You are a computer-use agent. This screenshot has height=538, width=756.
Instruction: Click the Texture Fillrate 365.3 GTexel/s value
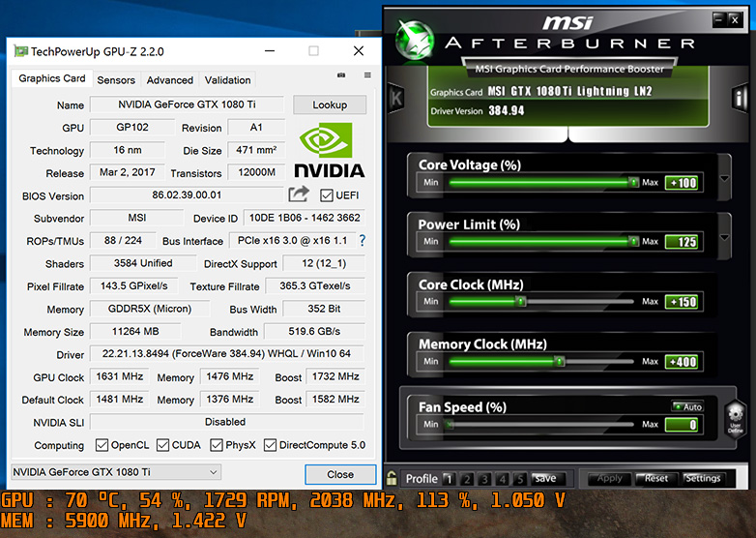tap(315, 285)
